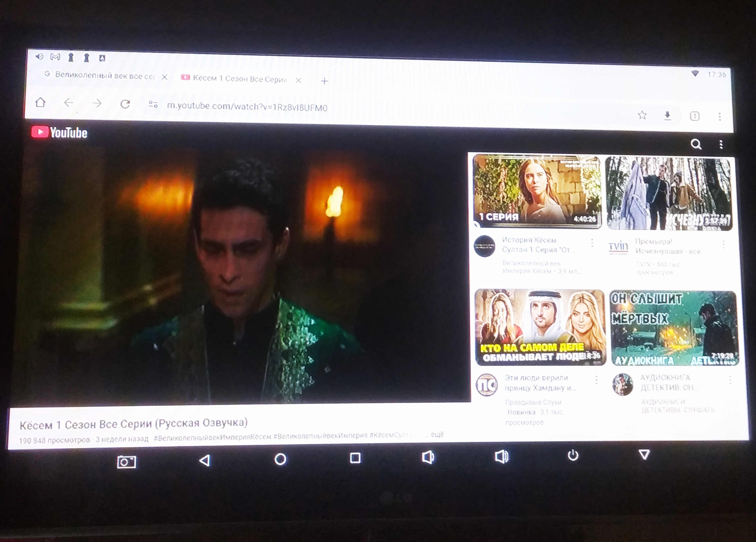Viewport: 756px width, 542px height.
Task: Go forward using the browser forward arrow
Action: tap(97, 103)
